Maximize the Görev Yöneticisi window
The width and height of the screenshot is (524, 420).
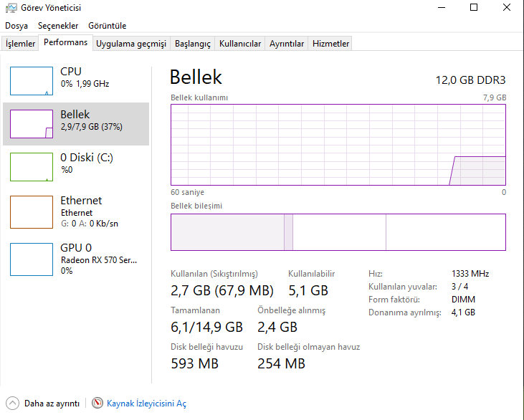[474, 8]
